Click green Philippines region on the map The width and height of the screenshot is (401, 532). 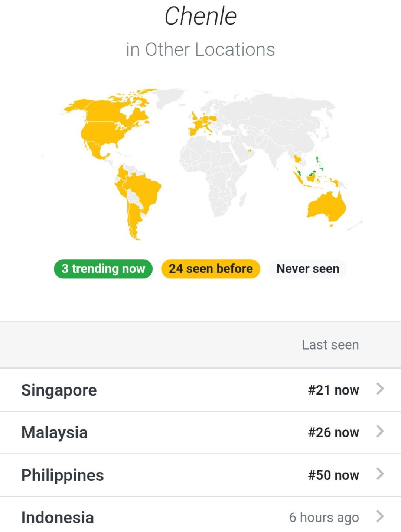point(319,163)
